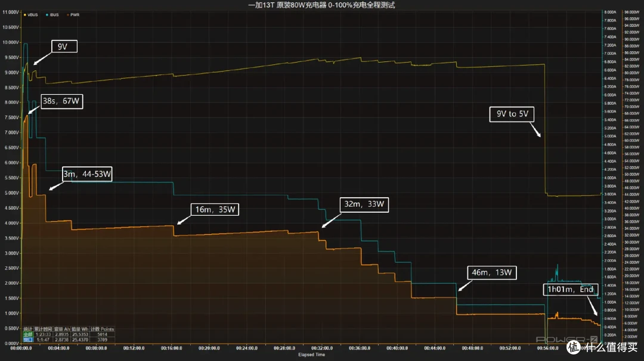Toggle the VBUS legend entry

[31, 15]
